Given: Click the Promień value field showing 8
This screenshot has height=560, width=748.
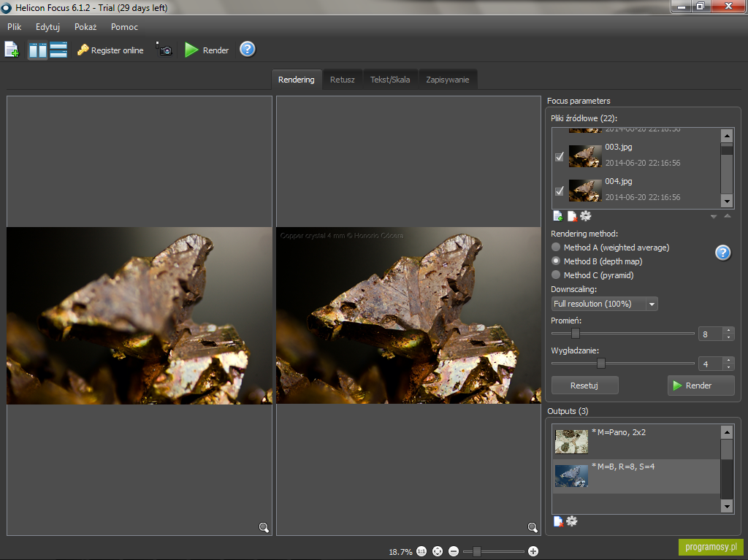Looking at the screenshot, I should (x=710, y=334).
